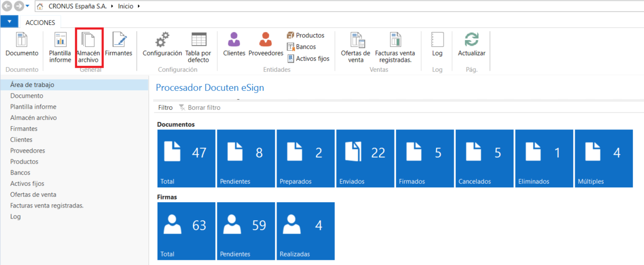Open Pendientes documents tile showing 8
This screenshot has height=265, width=644.
tap(246, 158)
